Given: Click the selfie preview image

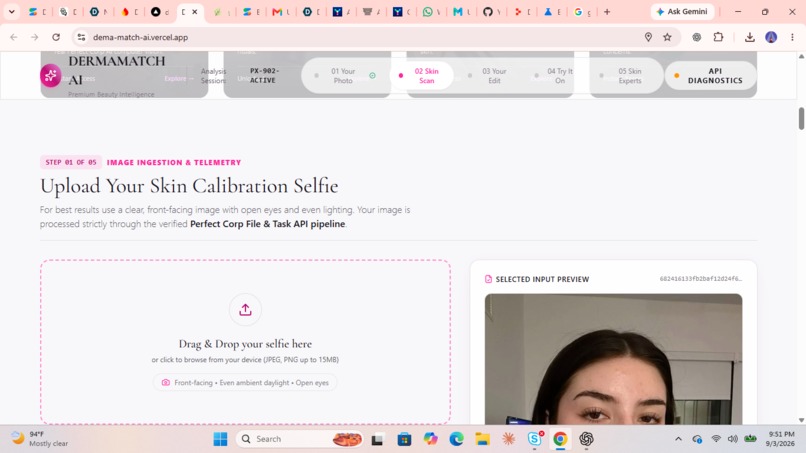Looking at the screenshot, I should point(613,359).
